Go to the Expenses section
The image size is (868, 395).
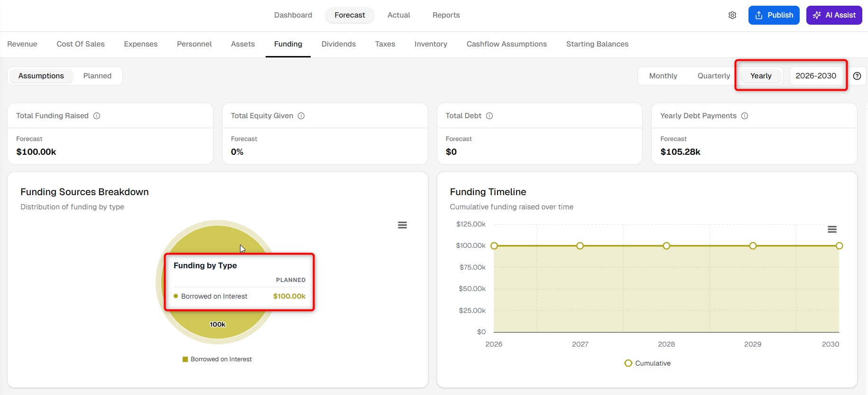pyautogui.click(x=141, y=44)
